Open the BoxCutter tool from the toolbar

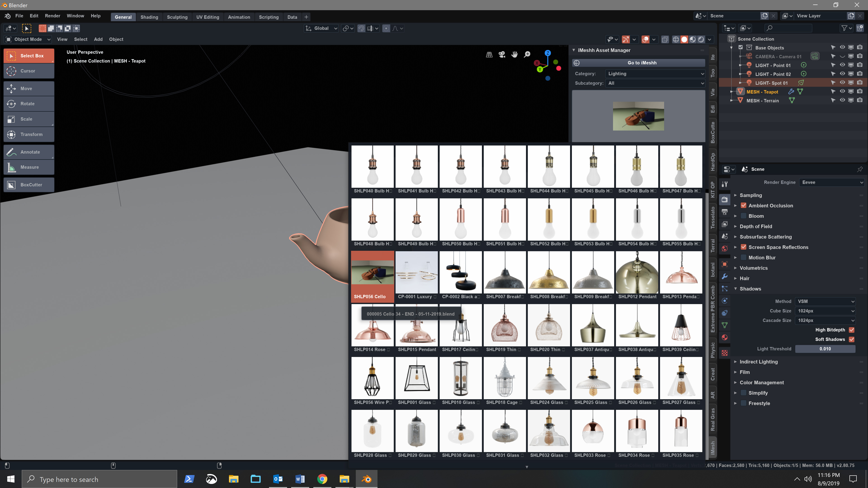pyautogui.click(x=29, y=185)
